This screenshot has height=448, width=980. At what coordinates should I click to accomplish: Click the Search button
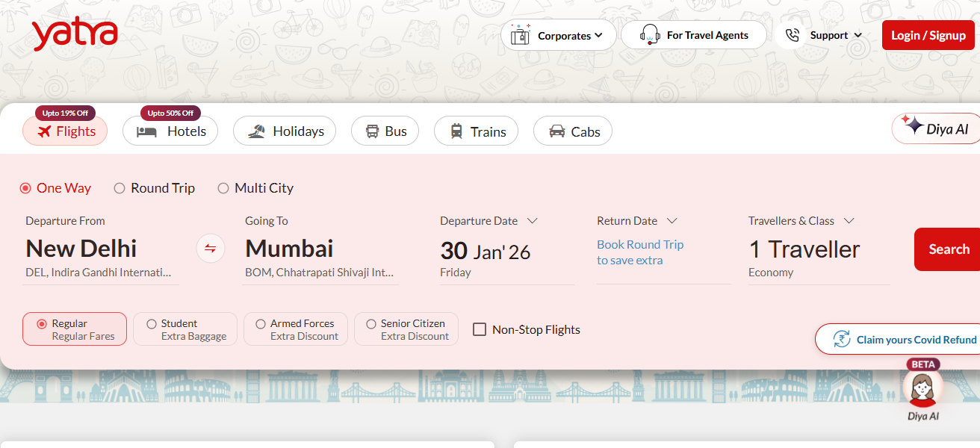point(949,249)
